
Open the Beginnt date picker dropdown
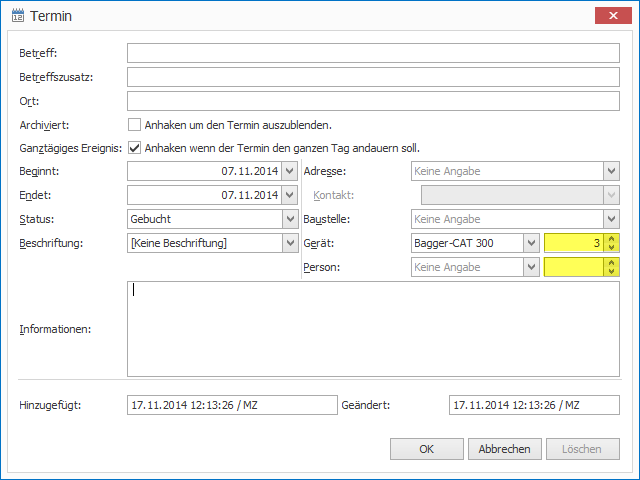tap(289, 171)
